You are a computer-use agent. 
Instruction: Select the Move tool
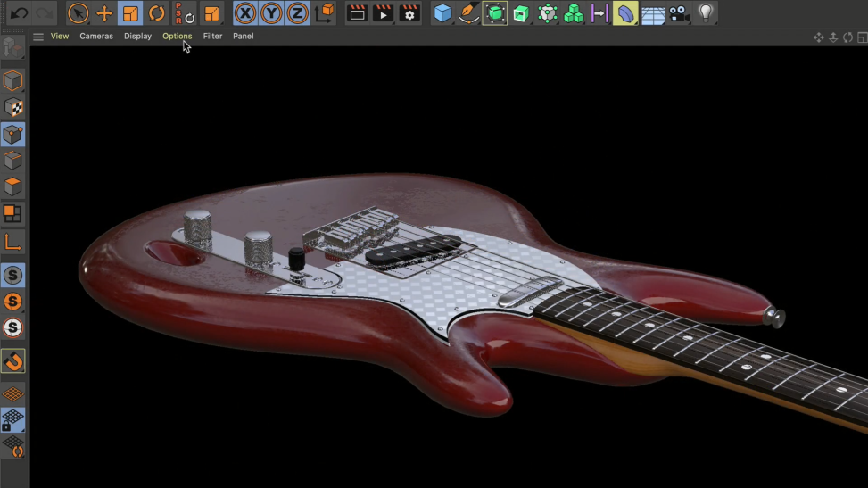click(x=104, y=13)
